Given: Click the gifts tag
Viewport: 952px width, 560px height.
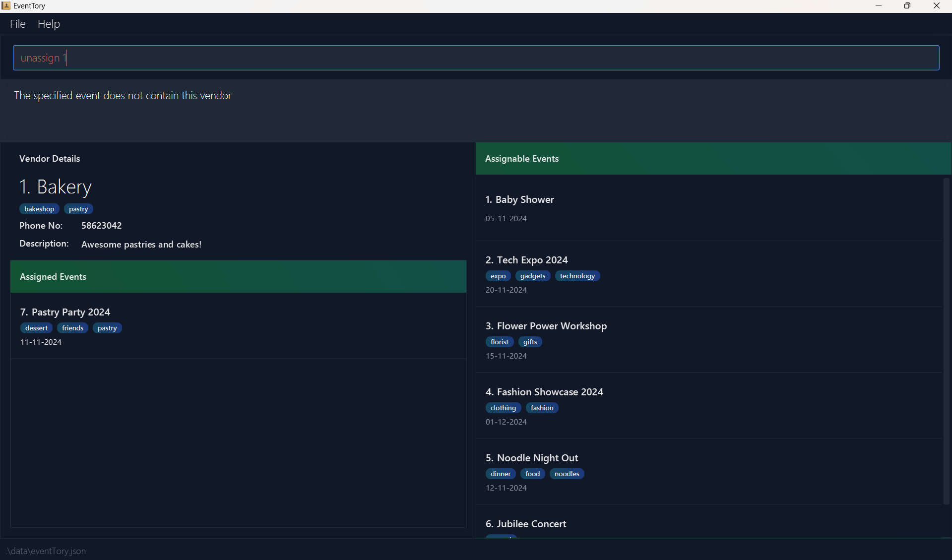Looking at the screenshot, I should pyautogui.click(x=530, y=342).
